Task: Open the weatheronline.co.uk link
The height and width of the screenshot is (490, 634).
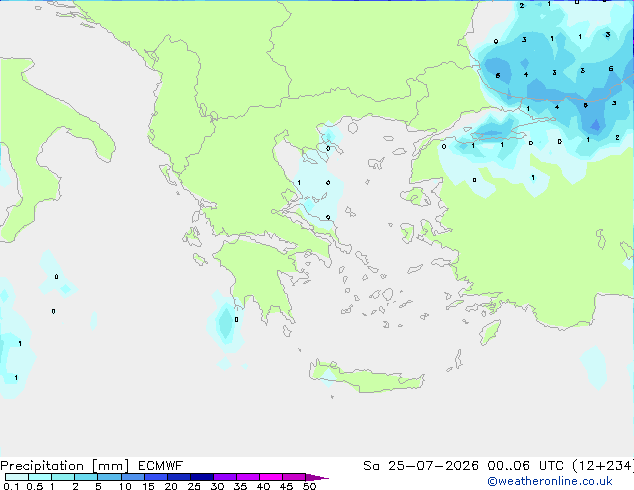Action: coord(550,481)
